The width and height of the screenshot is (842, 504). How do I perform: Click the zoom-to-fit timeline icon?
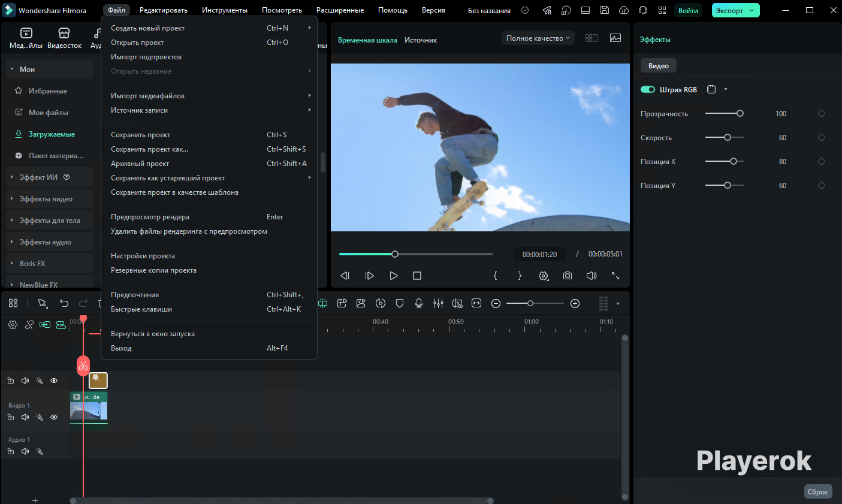pos(476,303)
